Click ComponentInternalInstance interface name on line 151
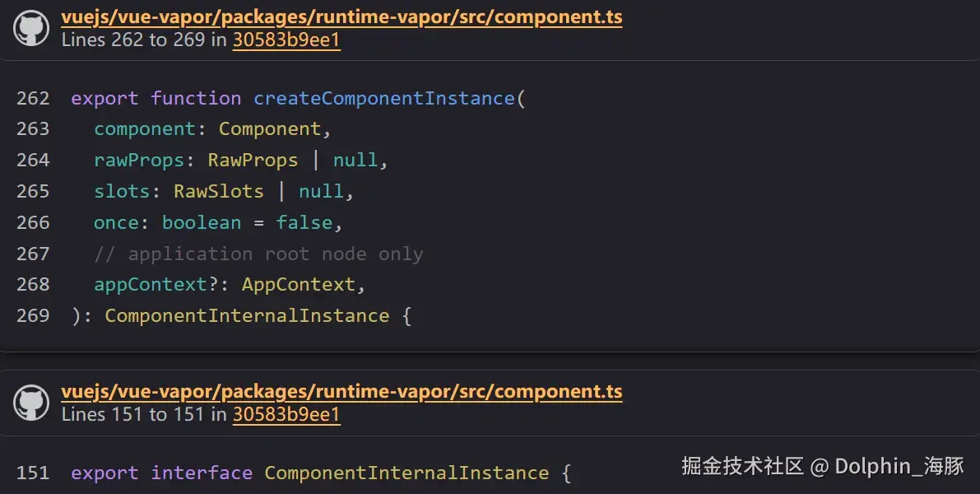Viewport: 980px width, 494px height. coord(406,473)
